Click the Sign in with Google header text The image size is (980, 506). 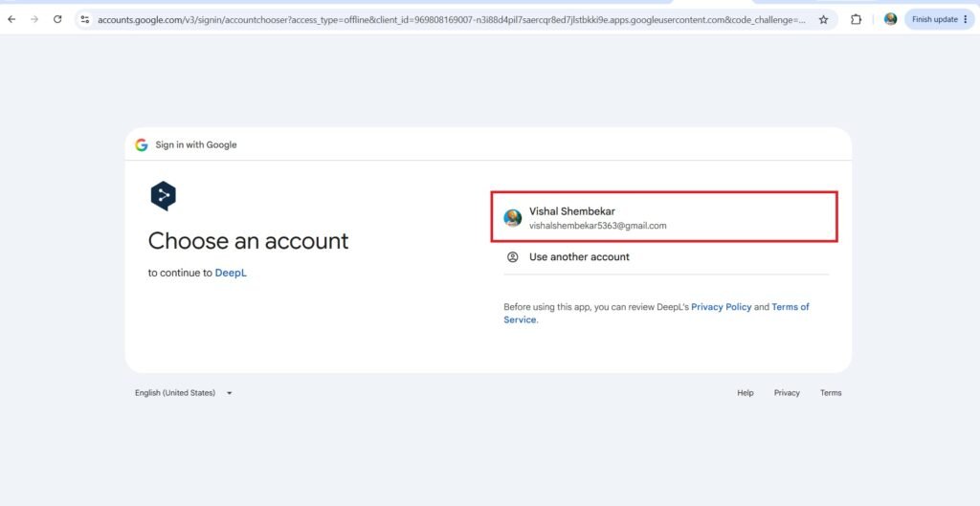click(x=196, y=145)
